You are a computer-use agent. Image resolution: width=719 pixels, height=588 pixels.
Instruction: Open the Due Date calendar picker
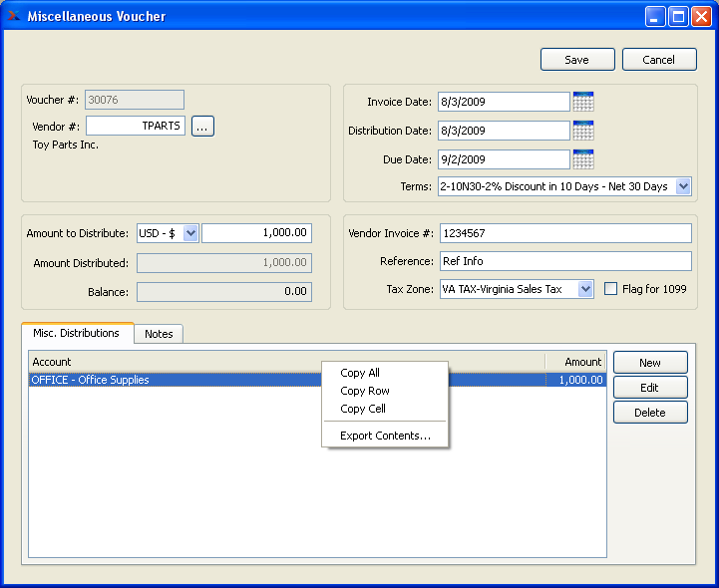(x=583, y=159)
